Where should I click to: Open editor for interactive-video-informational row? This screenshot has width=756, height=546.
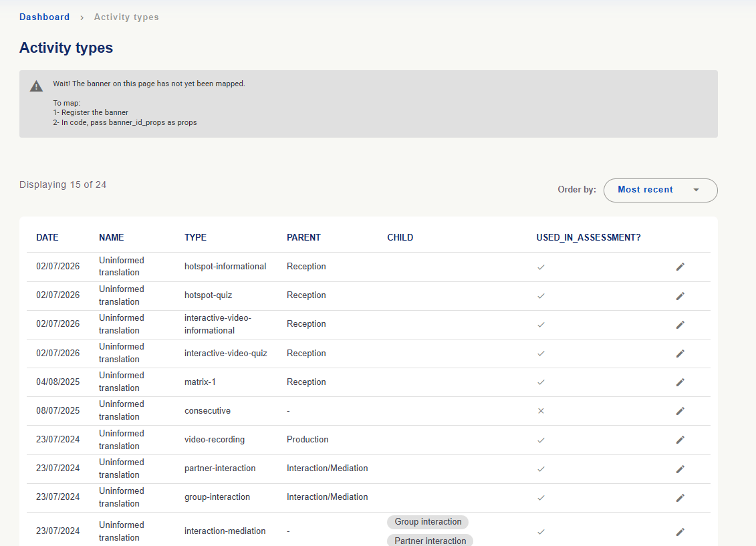click(680, 325)
